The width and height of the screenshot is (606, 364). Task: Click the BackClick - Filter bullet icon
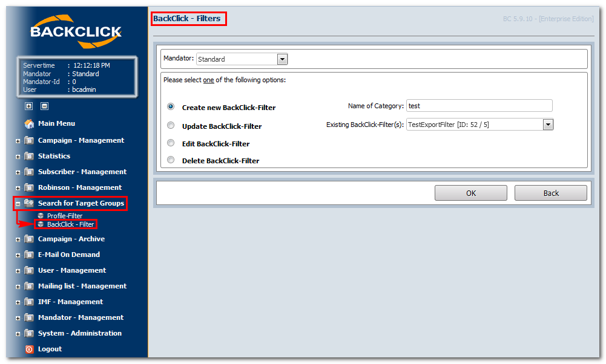pyautogui.click(x=41, y=224)
